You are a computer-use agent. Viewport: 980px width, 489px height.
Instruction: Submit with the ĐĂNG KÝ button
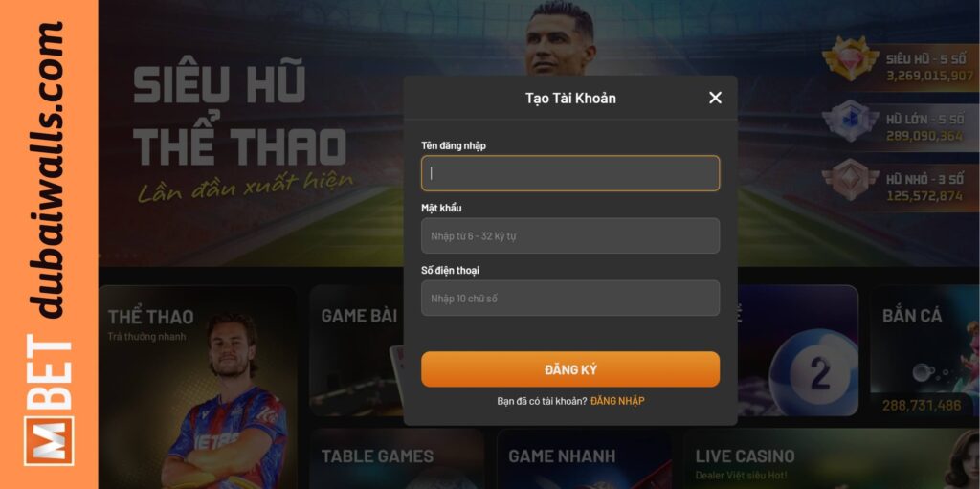coord(570,369)
